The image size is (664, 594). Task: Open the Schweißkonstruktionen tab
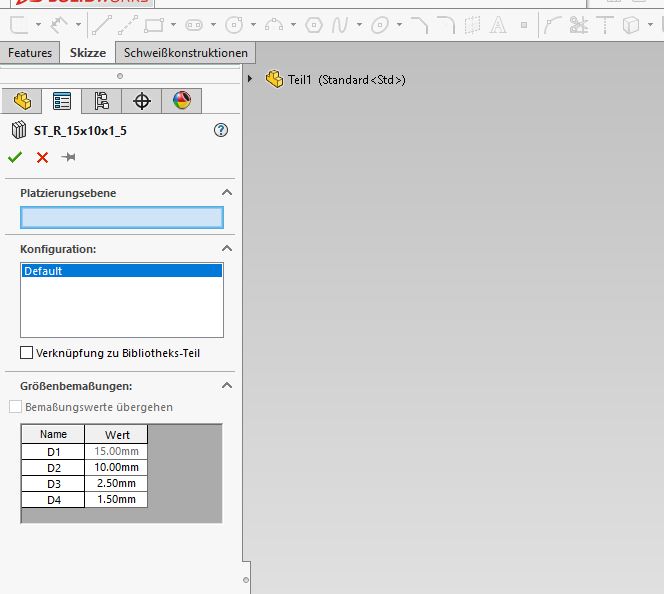point(185,53)
